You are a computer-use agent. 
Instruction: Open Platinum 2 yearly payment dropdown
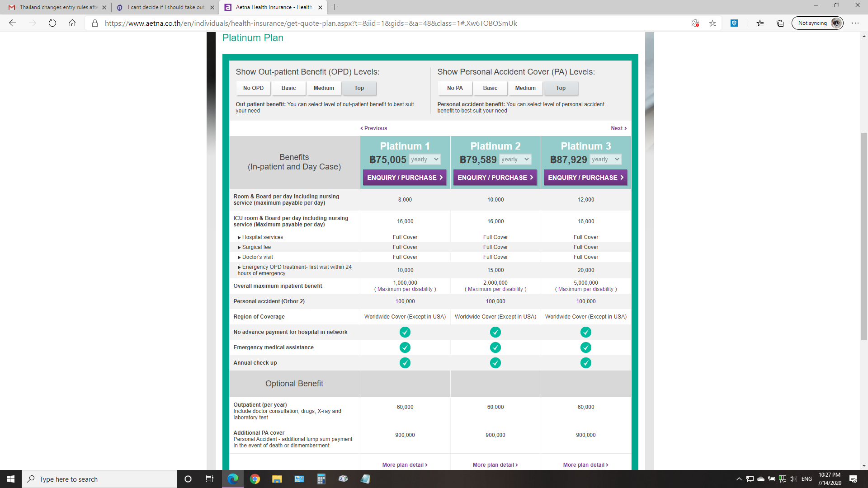(515, 160)
